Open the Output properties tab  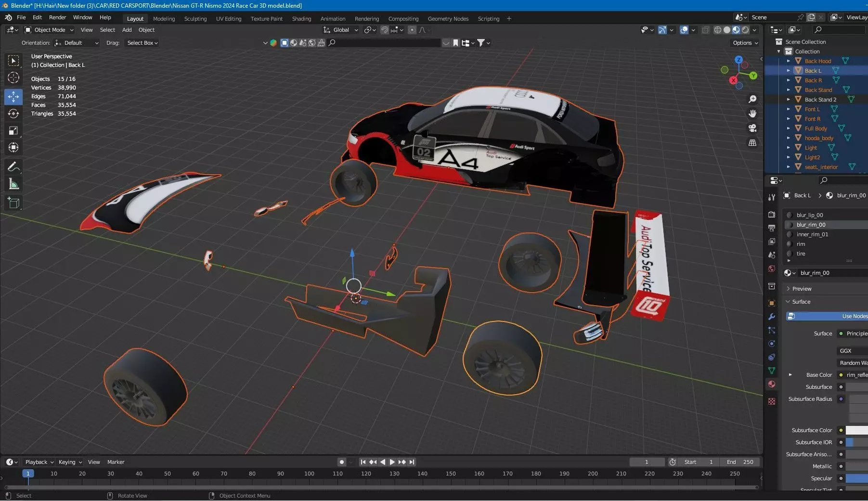click(x=772, y=228)
